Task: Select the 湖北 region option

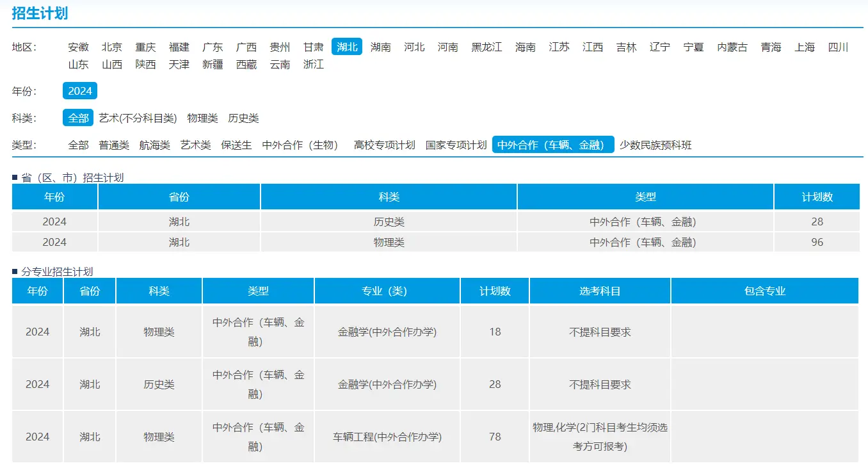Action: point(347,47)
